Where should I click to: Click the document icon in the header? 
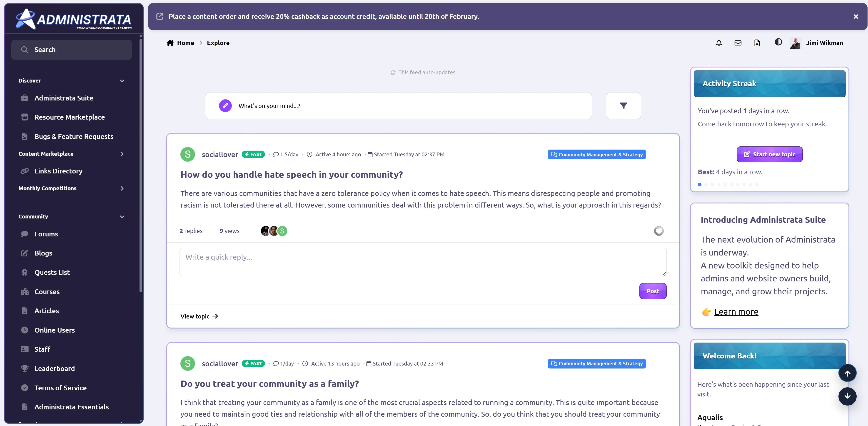(x=757, y=43)
